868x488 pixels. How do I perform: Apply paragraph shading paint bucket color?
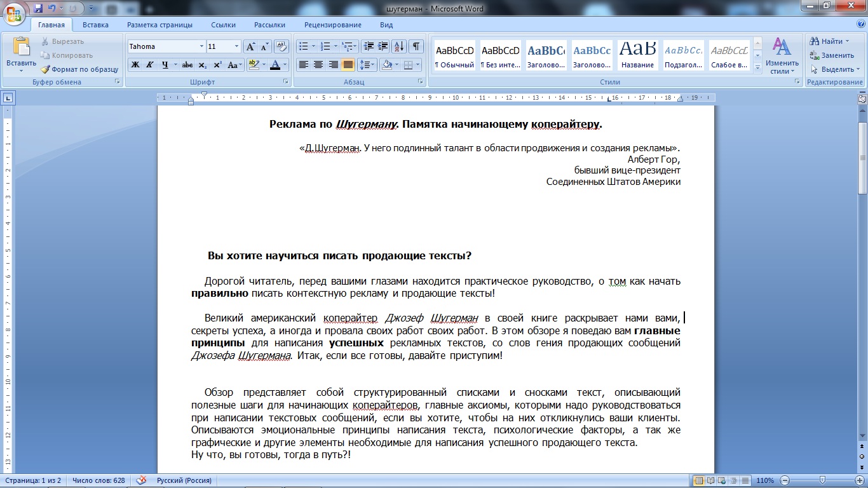(386, 65)
